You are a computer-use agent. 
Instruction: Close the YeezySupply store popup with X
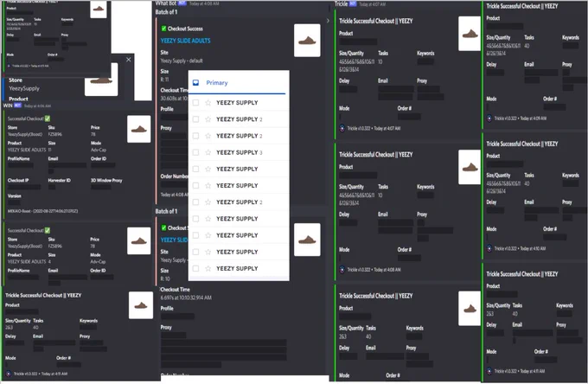[x=129, y=60]
